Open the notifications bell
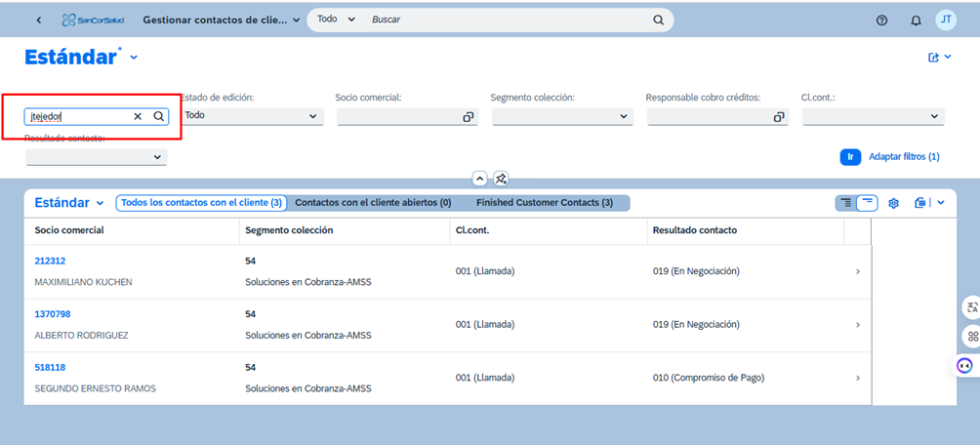The image size is (980, 445). coord(916,20)
